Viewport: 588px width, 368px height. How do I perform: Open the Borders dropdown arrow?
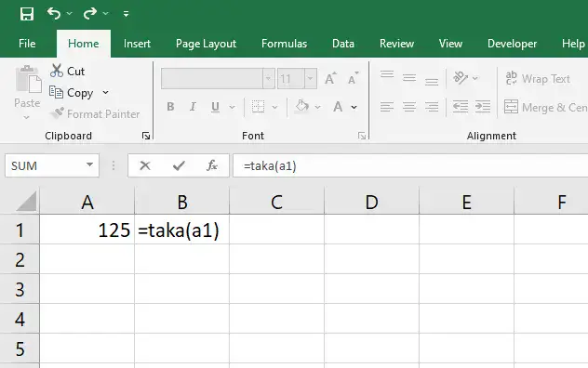pyautogui.click(x=274, y=107)
